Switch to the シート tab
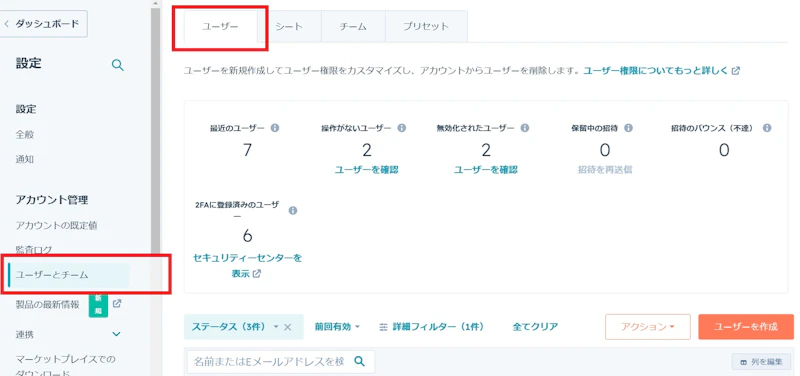800x376 pixels. 289,27
